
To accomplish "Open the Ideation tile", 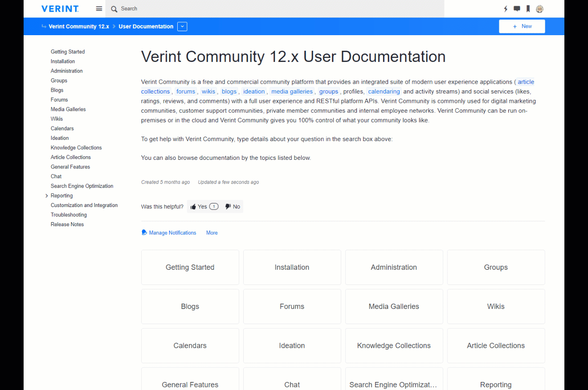I will pos(292,345).
